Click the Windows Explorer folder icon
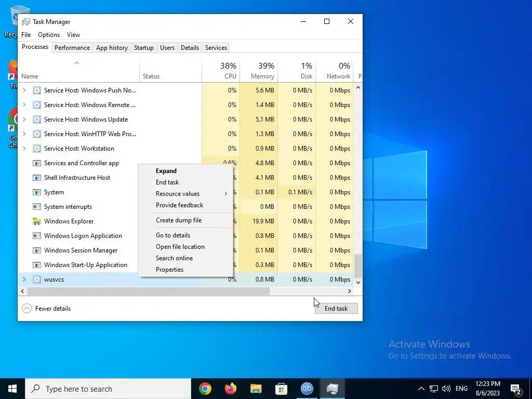Screen dimensions: 532x399 coord(37,221)
